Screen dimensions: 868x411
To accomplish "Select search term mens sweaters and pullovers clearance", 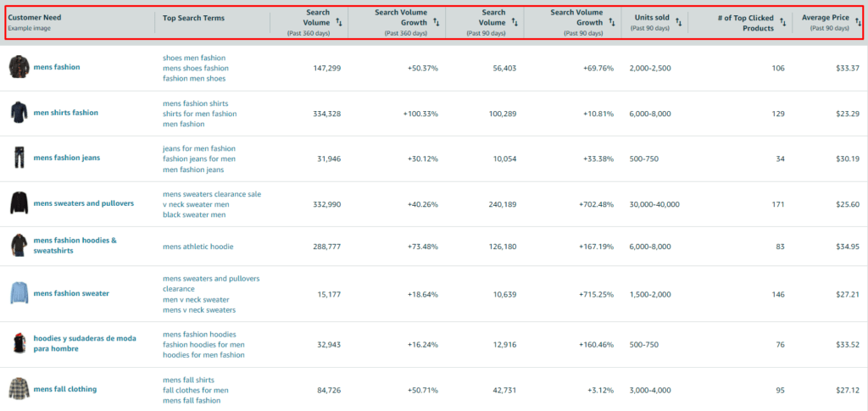I will pos(211,284).
